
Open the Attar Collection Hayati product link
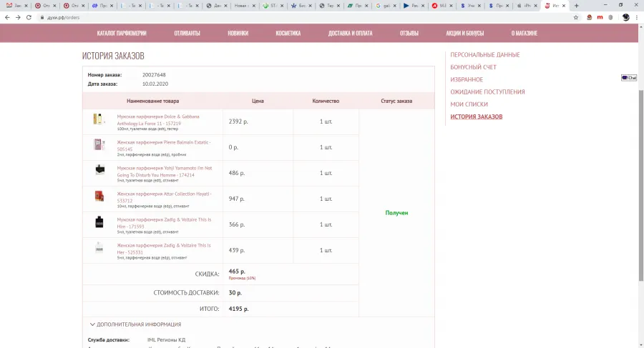point(165,197)
